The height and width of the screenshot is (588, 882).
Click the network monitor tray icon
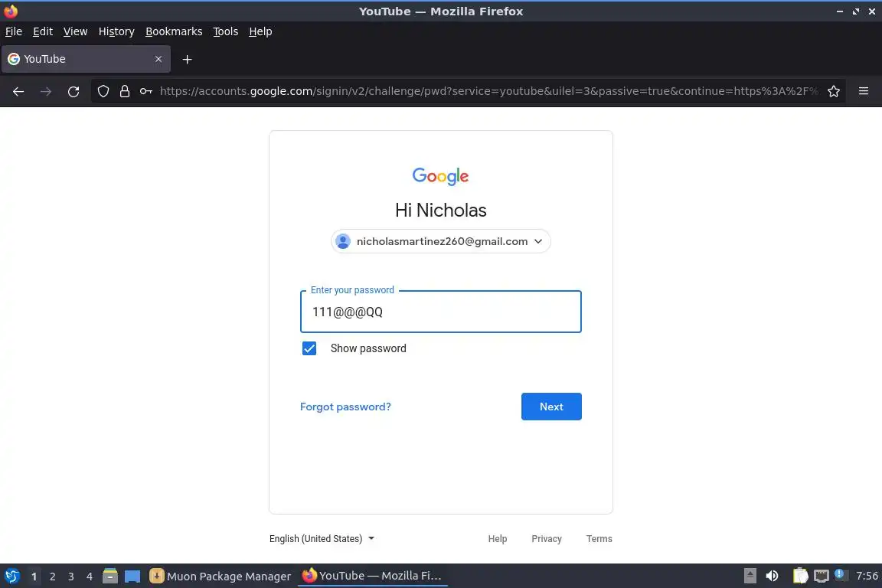[822, 576]
